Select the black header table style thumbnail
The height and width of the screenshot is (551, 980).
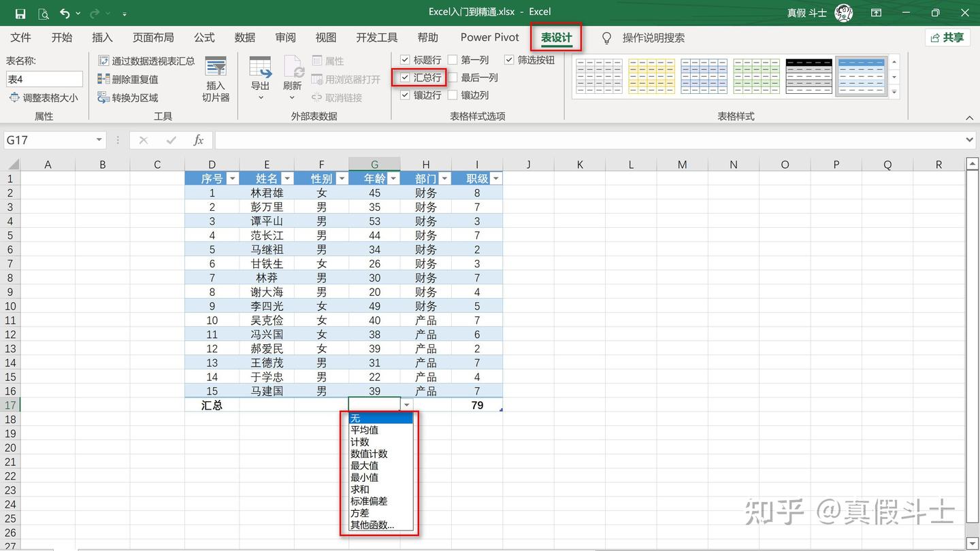[809, 76]
